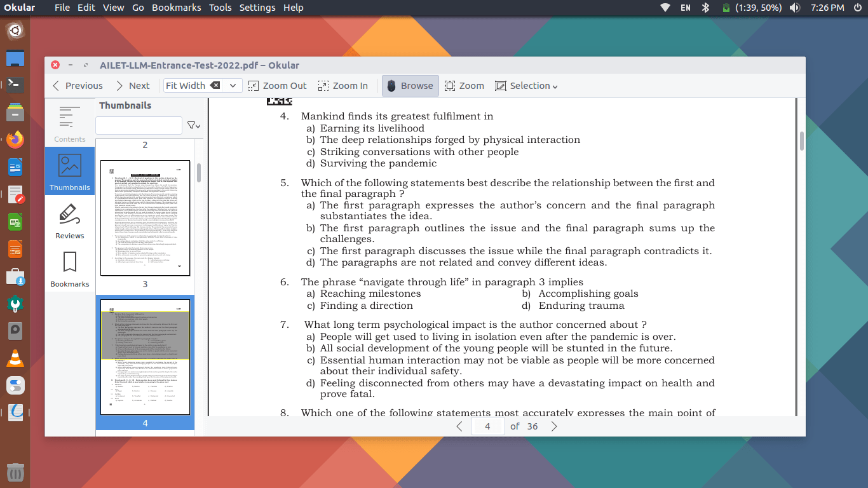Open the battery status indicator
This screenshot has width=868, height=488.
pos(751,8)
